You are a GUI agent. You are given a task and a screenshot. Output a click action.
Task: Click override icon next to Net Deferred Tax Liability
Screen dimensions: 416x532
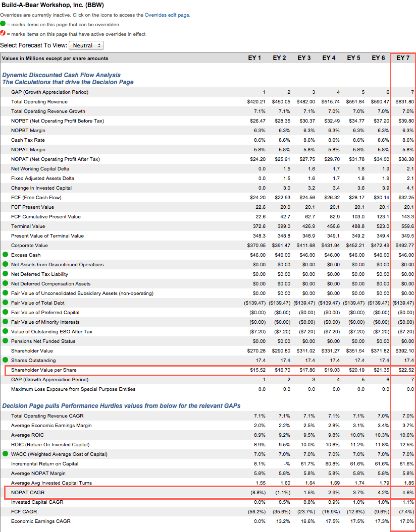[x=5, y=274]
